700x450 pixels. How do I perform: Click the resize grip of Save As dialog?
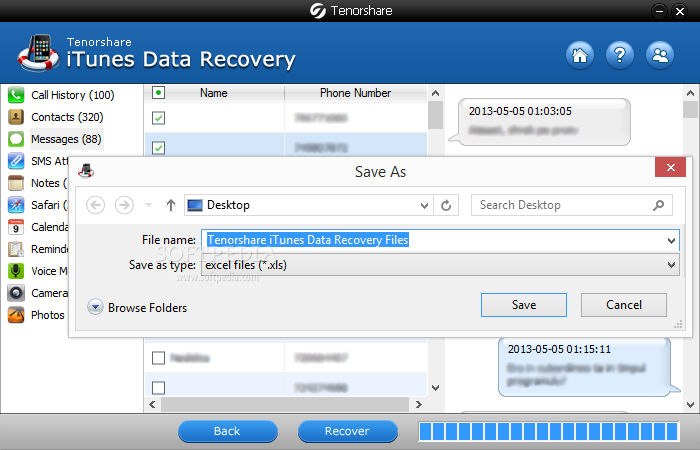tap(678, 325)
